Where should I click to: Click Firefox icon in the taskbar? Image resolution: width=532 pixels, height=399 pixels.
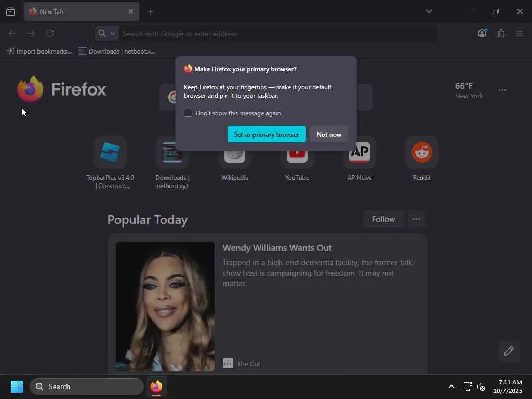tap(156, 387)
